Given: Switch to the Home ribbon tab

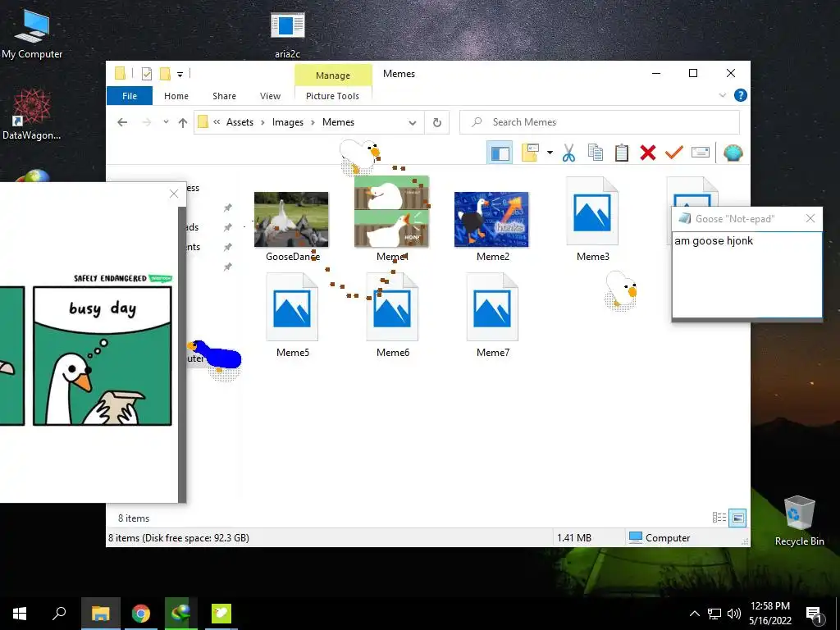Looking at the screenshot, I should (x=176, y=96).
